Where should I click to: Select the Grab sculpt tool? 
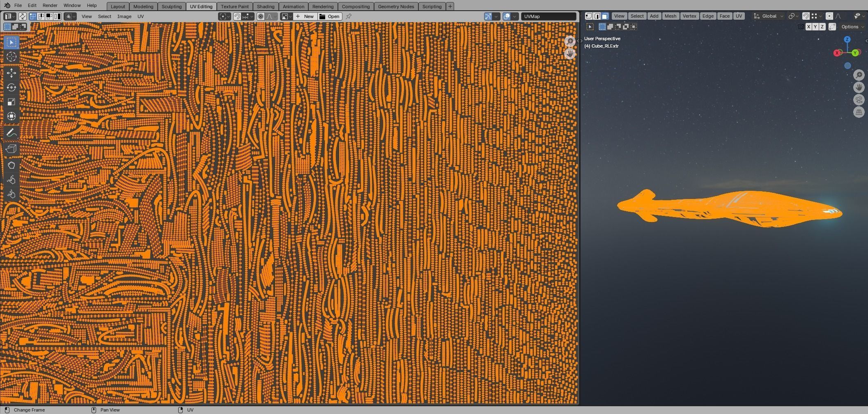pos(11,165)
